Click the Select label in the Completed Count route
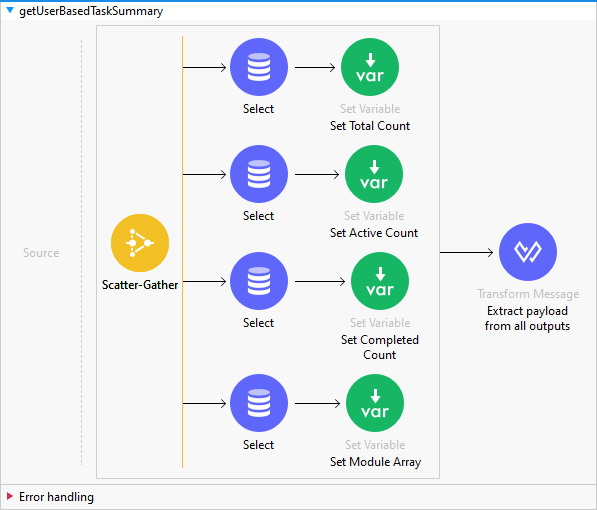The height and width of the screenshot is (510, 597). tap(259, 323)
